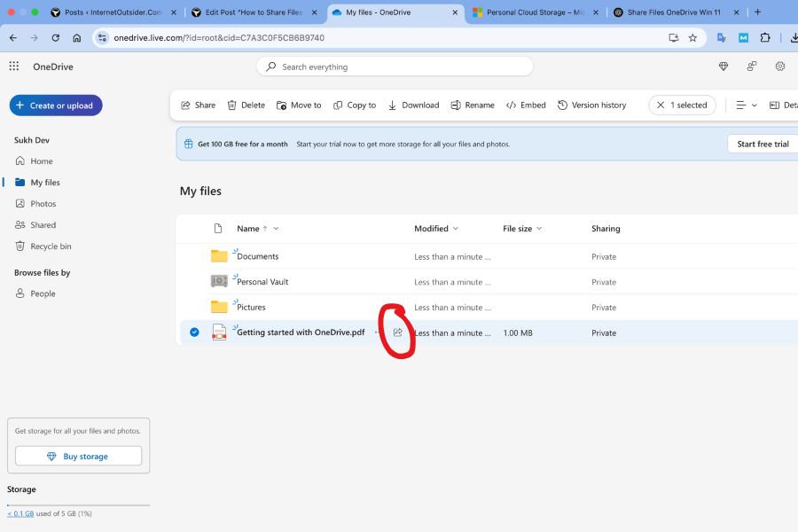The width and height of the screenshot is (798, 532).
Task: Bookmark this page with star icon
Action: (x=692, y=37)
